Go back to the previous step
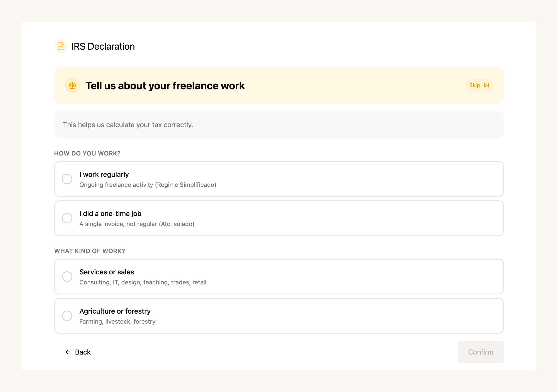The image size is (558, 392). coord(78,352)
